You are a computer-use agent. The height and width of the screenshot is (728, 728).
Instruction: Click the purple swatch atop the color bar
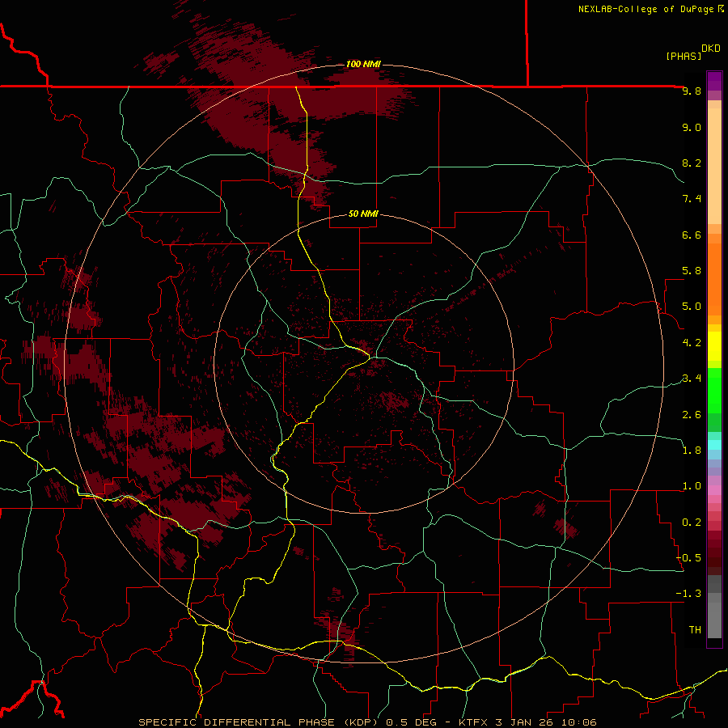coord(714,81)
